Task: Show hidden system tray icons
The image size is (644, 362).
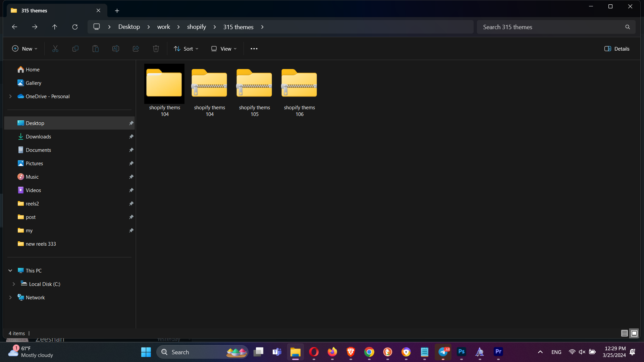Action: [540, 352]
